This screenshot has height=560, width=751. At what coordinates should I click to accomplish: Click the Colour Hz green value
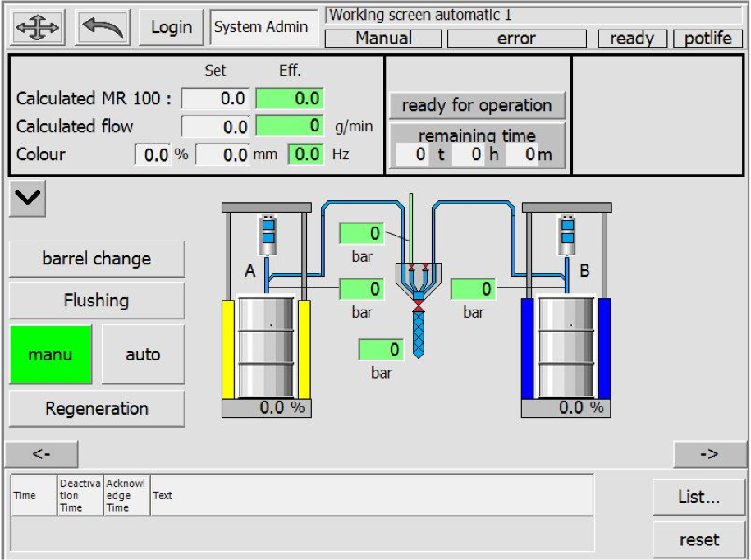point(306,154)
